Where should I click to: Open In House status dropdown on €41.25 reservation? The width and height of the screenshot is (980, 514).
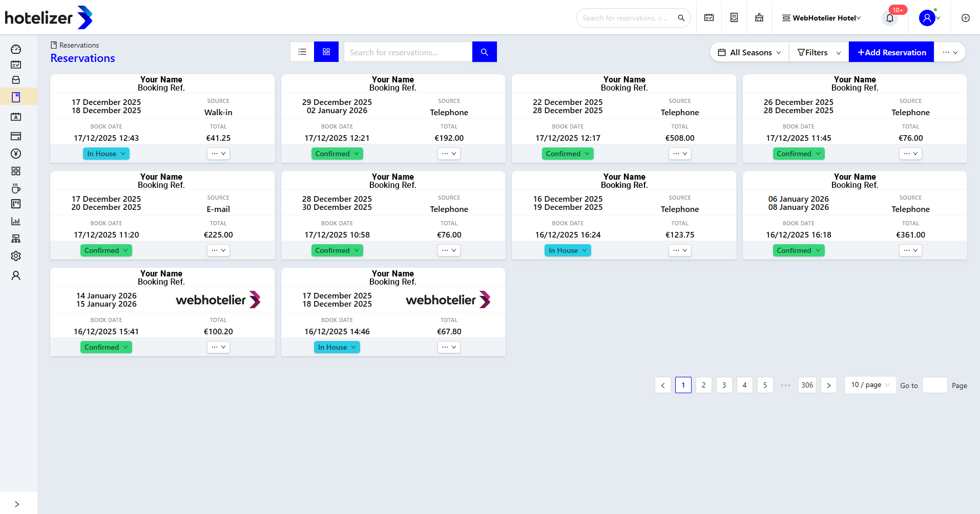click(x=106, y=154)
